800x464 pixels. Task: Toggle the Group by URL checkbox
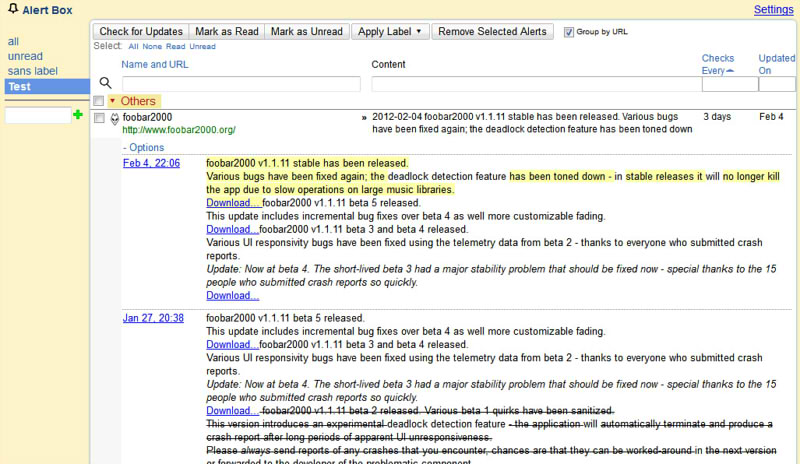click(568, 32)
